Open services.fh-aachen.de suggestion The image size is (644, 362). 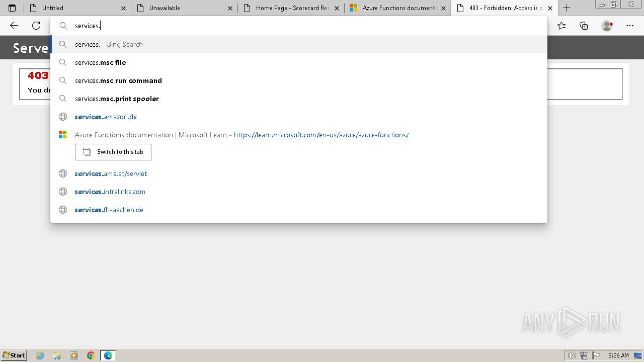(x=299, y=210)
